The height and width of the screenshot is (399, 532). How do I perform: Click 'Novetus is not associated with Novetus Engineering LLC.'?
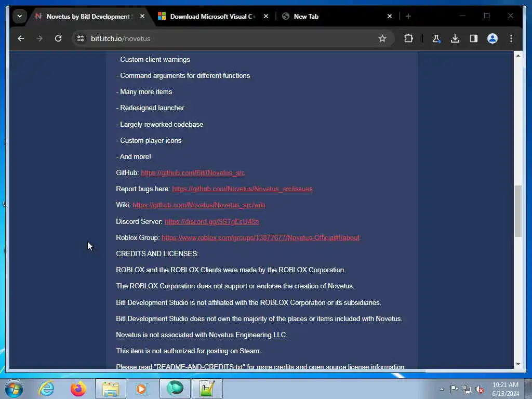pos(202,335)
